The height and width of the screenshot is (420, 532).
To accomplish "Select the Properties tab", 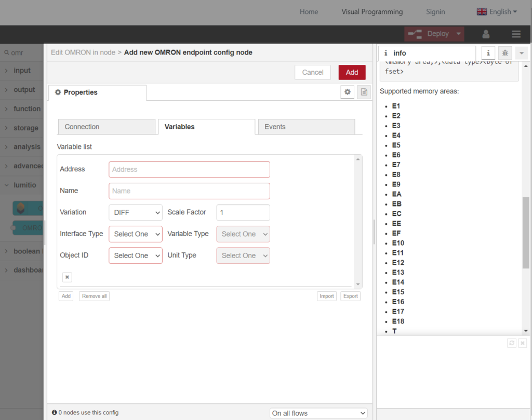I will click(x=97, y=92).
